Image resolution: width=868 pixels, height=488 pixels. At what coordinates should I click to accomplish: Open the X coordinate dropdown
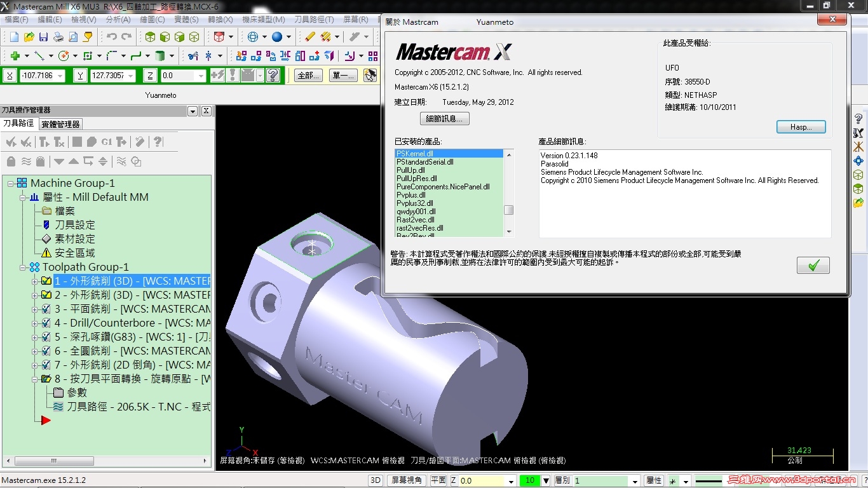point(60,76)
